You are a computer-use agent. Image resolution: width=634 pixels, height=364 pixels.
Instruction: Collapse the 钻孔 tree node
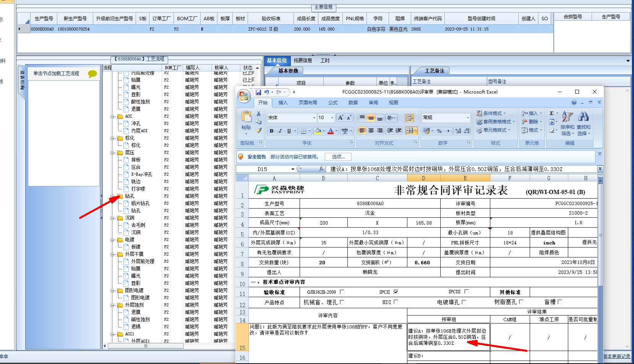pos(113,196)
